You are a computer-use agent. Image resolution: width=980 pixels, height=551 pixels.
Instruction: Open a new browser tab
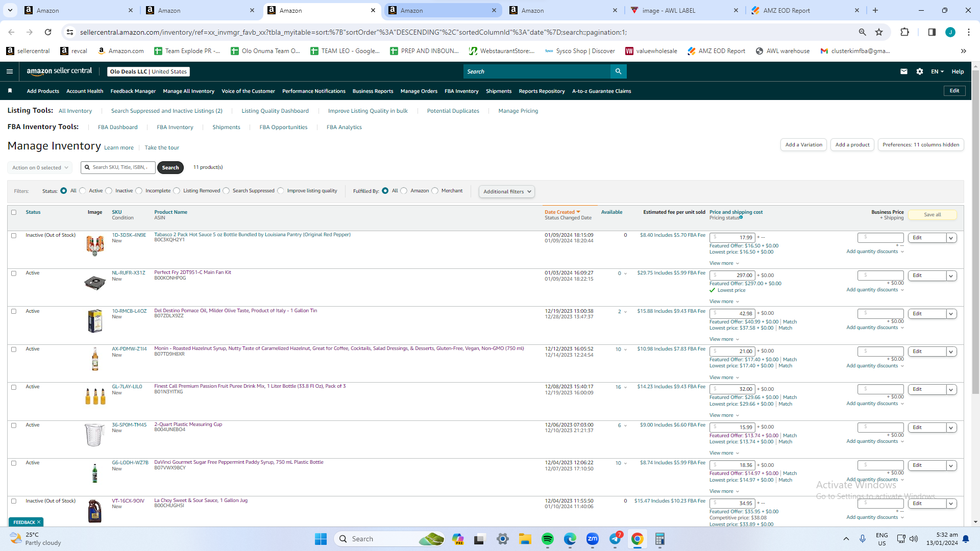pyautogui.click(x=875, y=10)
